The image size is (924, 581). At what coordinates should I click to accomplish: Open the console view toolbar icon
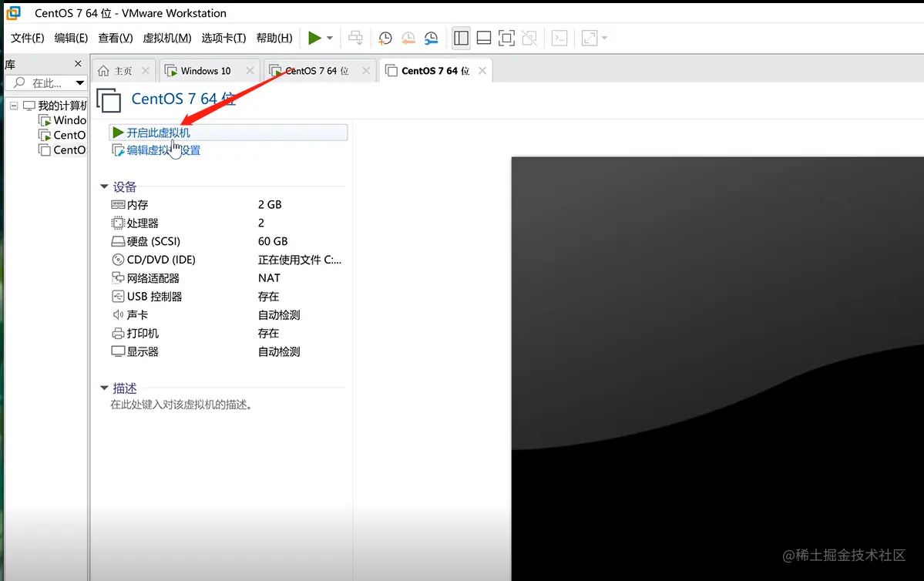pyautogui.click(x=559, y=39)
